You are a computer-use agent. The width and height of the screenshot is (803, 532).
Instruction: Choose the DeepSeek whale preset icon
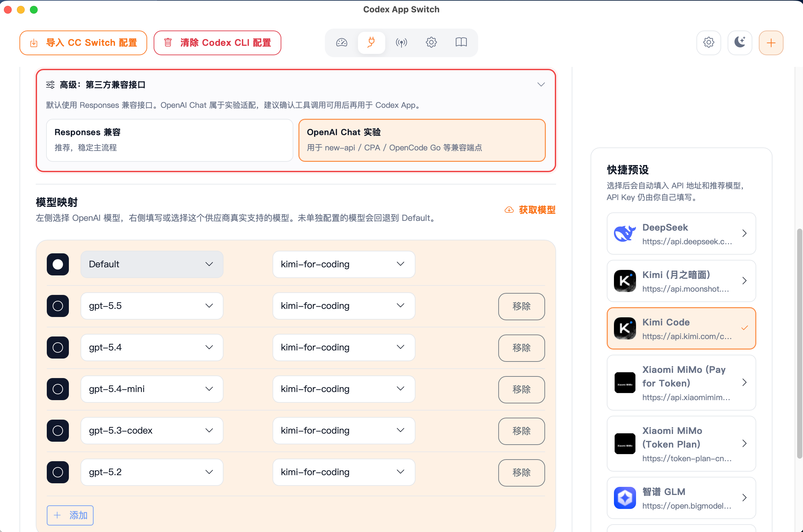click(625, 234)
